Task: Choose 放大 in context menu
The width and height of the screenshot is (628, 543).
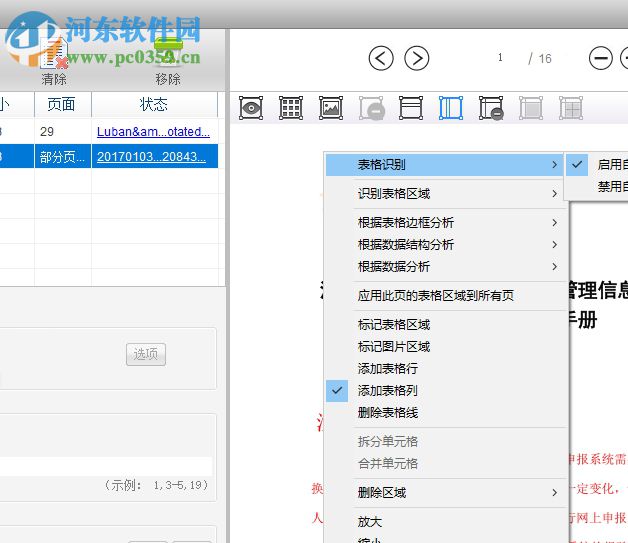Action: click(x=444, y=522)
